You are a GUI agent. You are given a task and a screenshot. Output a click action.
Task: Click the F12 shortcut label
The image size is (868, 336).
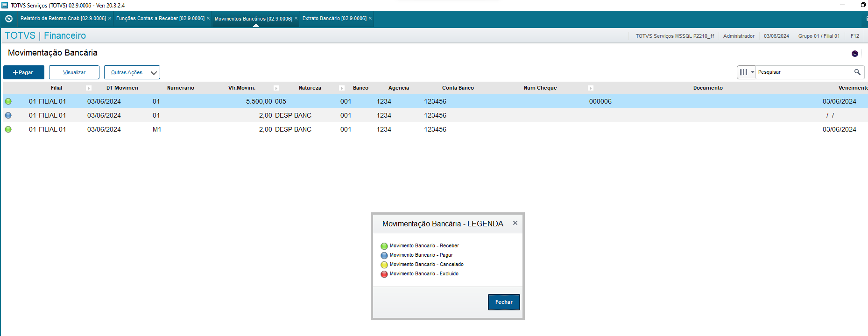855,36
